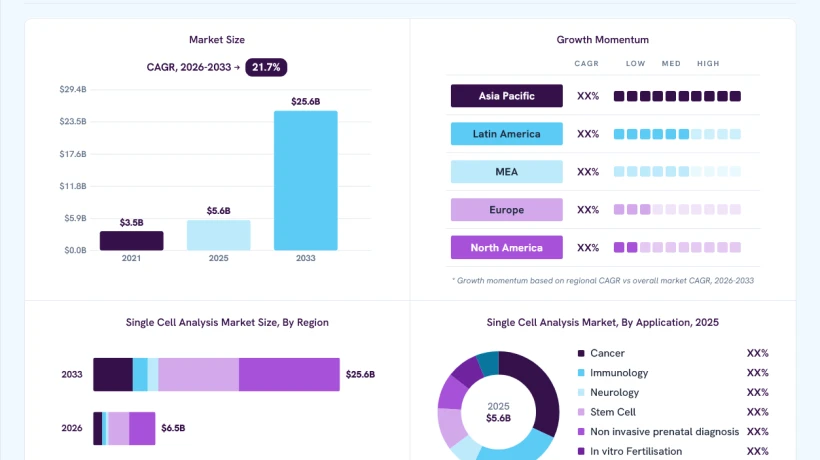Click Non invasive prenatal diagnosis legend swatch

581,432
